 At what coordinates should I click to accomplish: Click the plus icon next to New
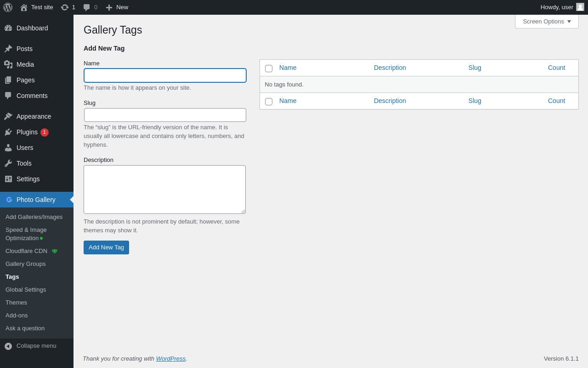109,7
